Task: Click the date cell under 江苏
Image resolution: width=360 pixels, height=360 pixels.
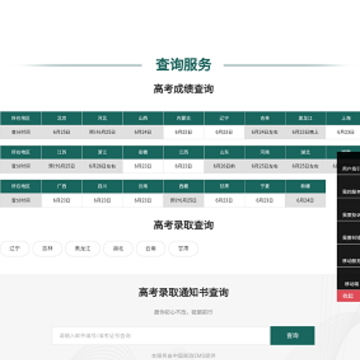Action: click(62, 166)
